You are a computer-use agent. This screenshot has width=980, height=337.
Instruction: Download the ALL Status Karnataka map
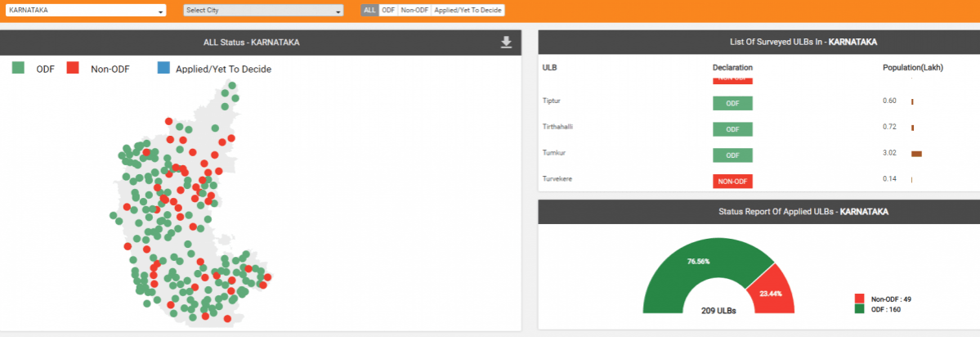pos(506,43)
